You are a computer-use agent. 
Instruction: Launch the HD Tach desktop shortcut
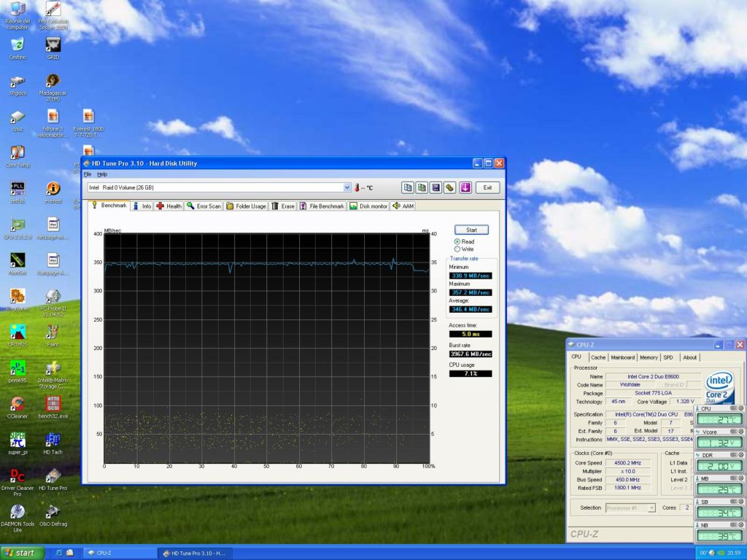(x=53, y=443)
